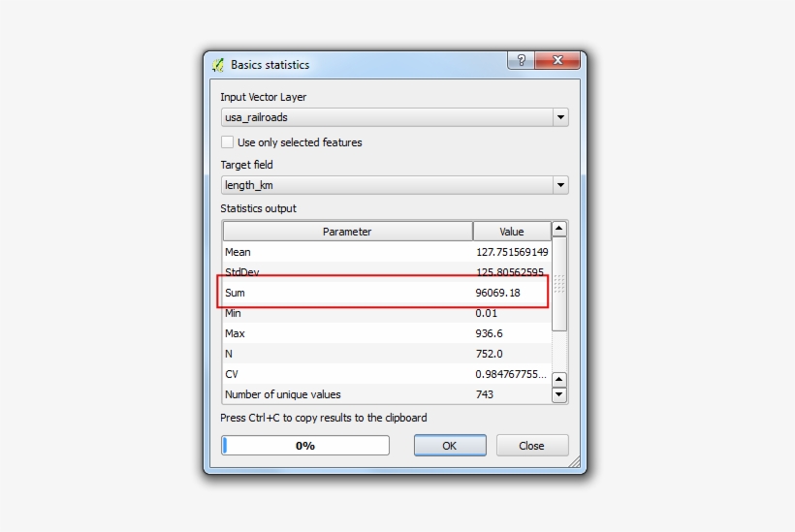This screenshot has height=532, width=795.
Task: Select the CV row
Action: pos(386,374)
